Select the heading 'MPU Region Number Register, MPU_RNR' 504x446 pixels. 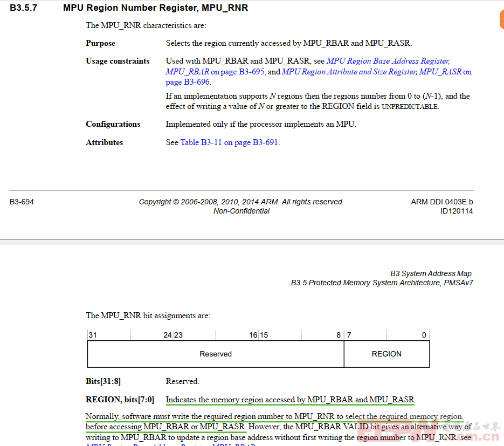[156, 8]
